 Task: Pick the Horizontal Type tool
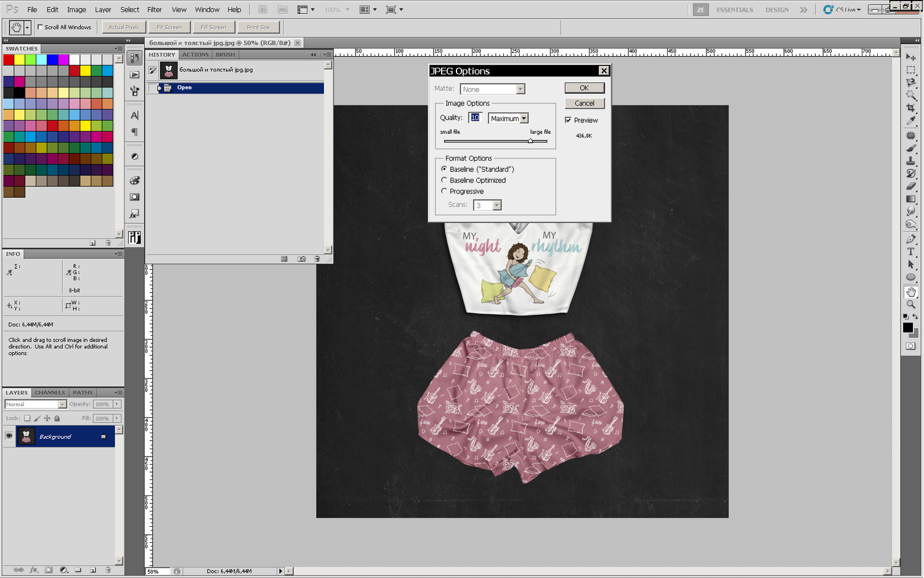910,251
